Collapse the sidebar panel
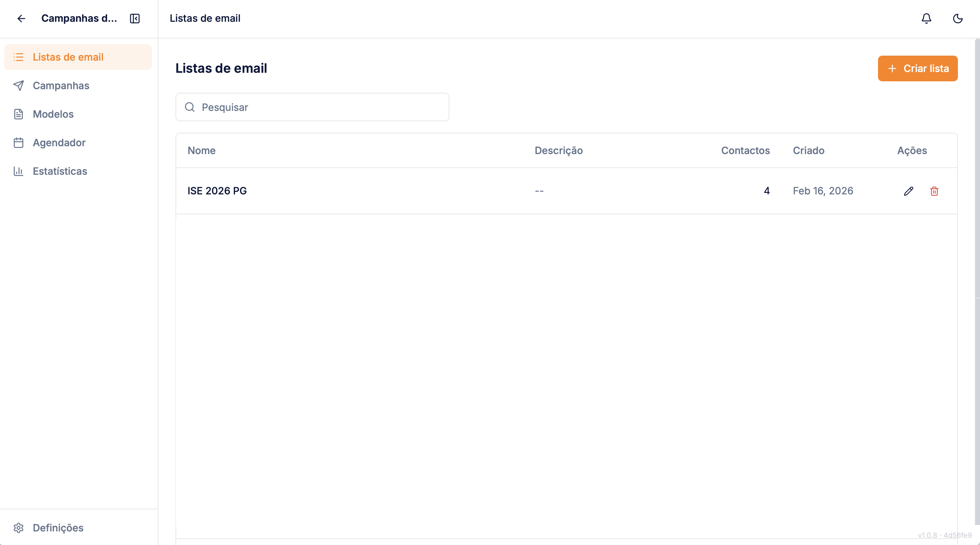The image size is (980, 545). [135, 18]
